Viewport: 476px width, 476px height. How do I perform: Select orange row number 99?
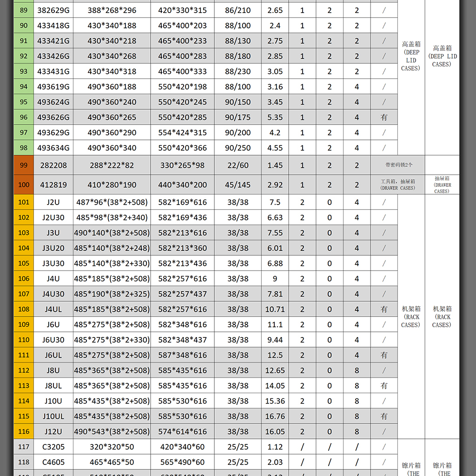24,165
